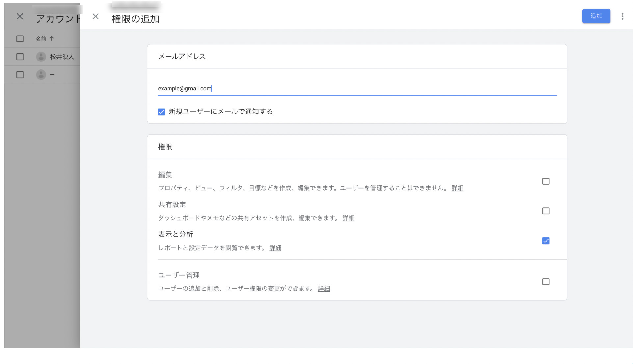Click 松井映人's avatar icon
The height and width of the screenshot is (364, 633).
(x=40, y=57)
